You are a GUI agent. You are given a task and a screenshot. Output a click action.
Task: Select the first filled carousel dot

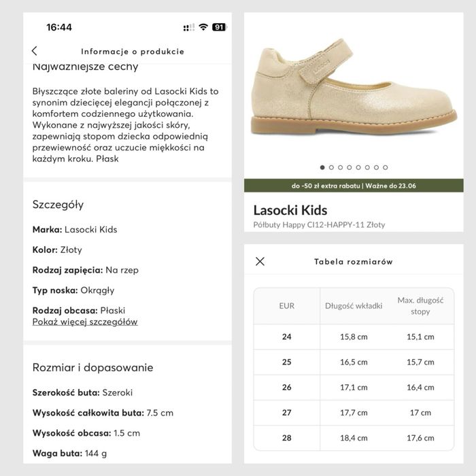[322, 167]
